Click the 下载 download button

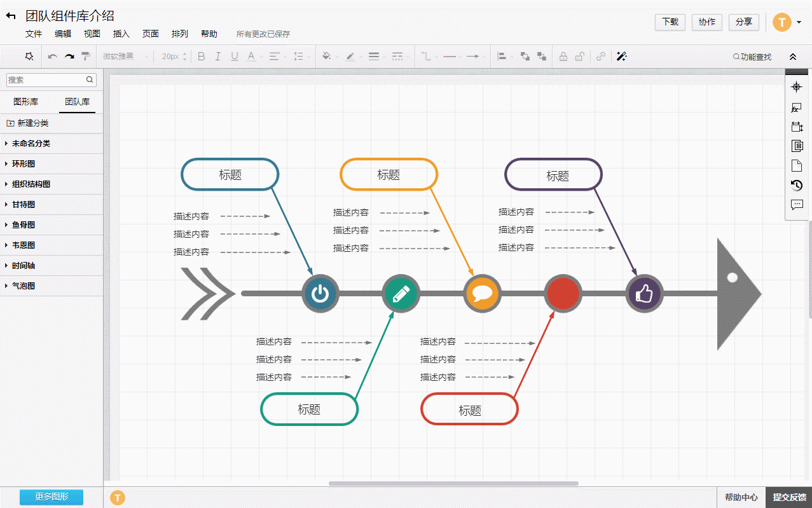pos(670,22)
